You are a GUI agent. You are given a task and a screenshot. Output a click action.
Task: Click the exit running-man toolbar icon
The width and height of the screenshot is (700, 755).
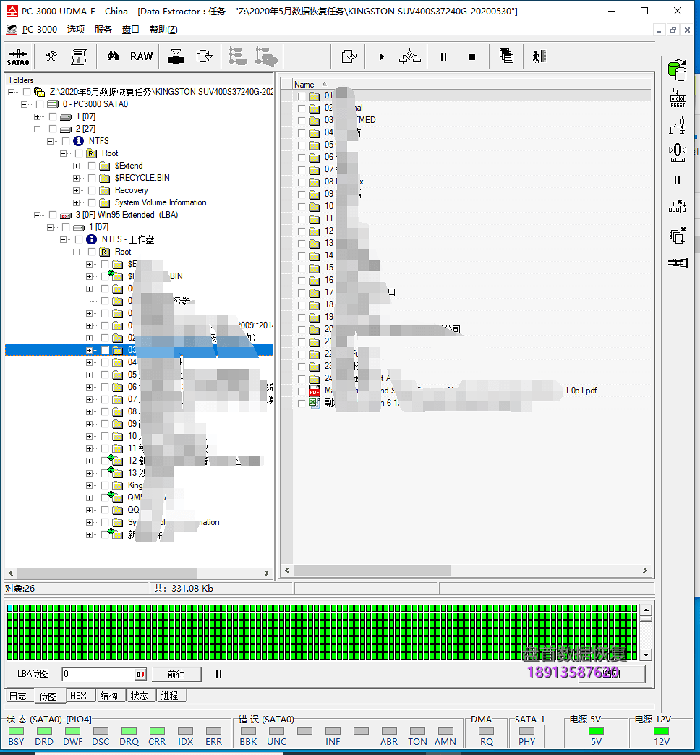[539, 56]
